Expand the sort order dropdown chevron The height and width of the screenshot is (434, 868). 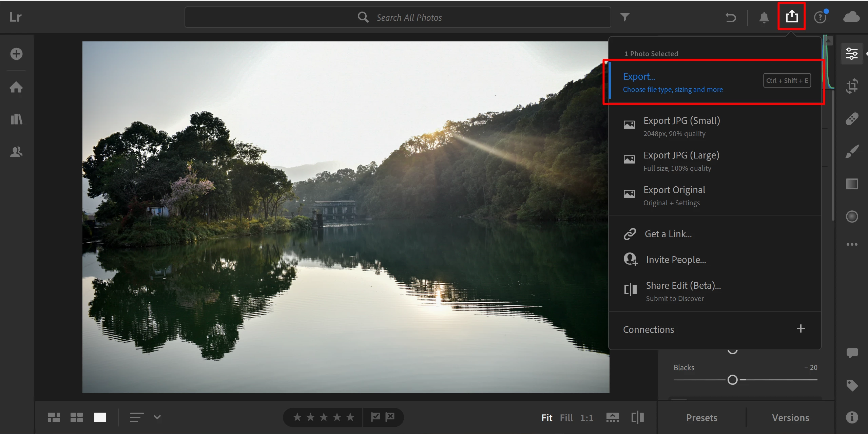157,417
